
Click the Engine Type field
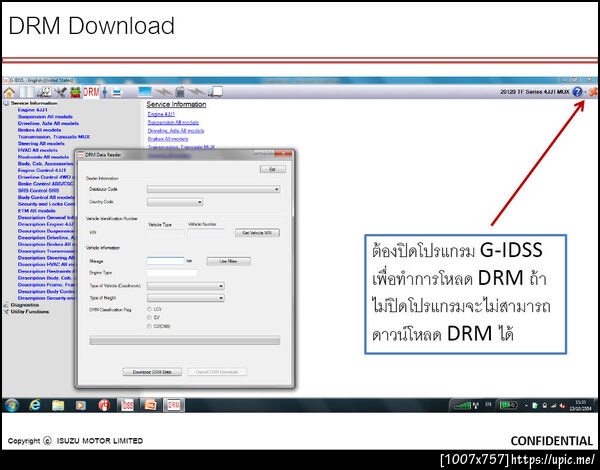tap(172, 273)
